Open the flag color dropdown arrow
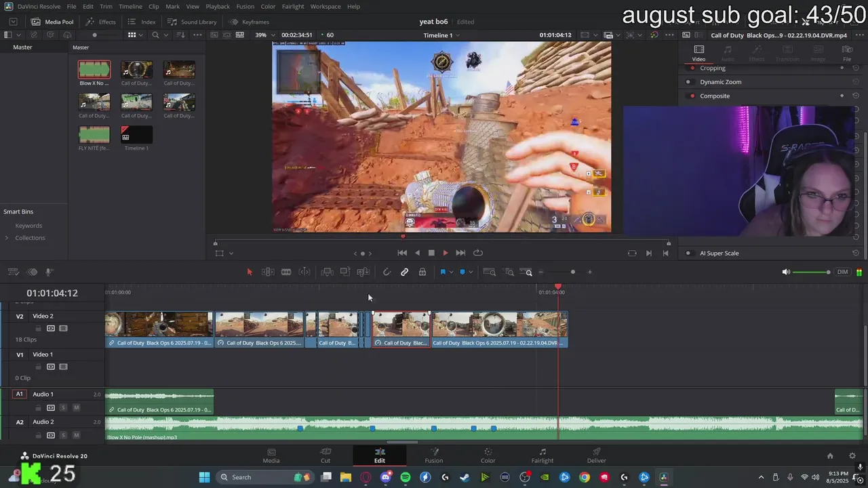Screen dimensions: 868x488 point(451,272)
